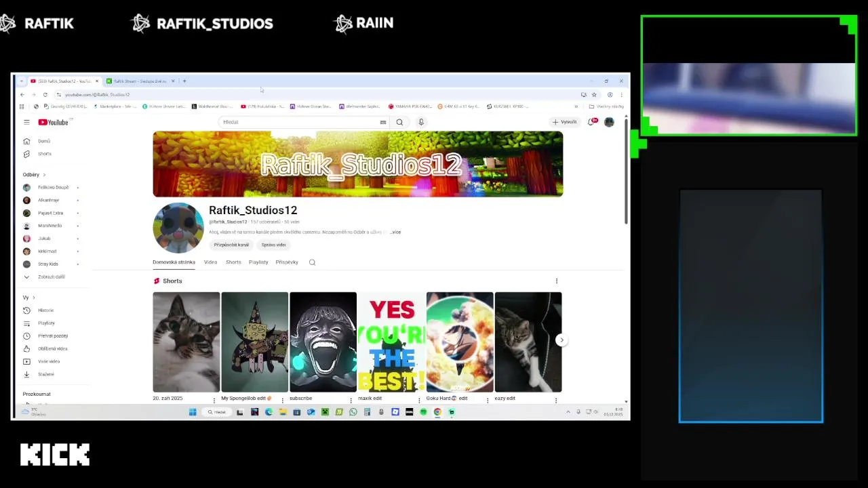Screen dimensions: 868x488
Task: Click the search magnifier button
Action: (x=399, y=122)
